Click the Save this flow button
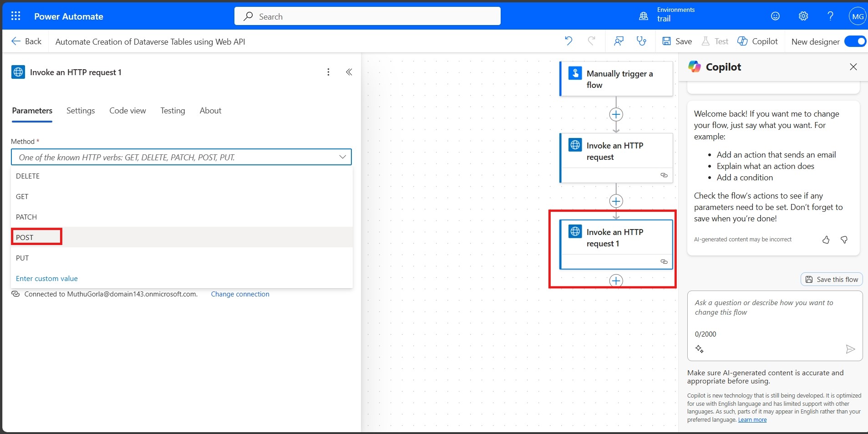The width and height of the screenshot is (868, 434). point(832,279)
